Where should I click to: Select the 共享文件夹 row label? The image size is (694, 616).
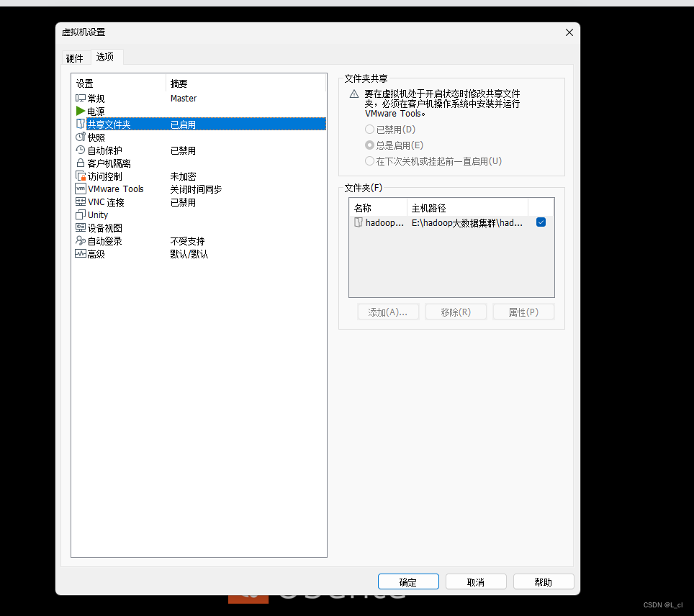click(109, 124)
